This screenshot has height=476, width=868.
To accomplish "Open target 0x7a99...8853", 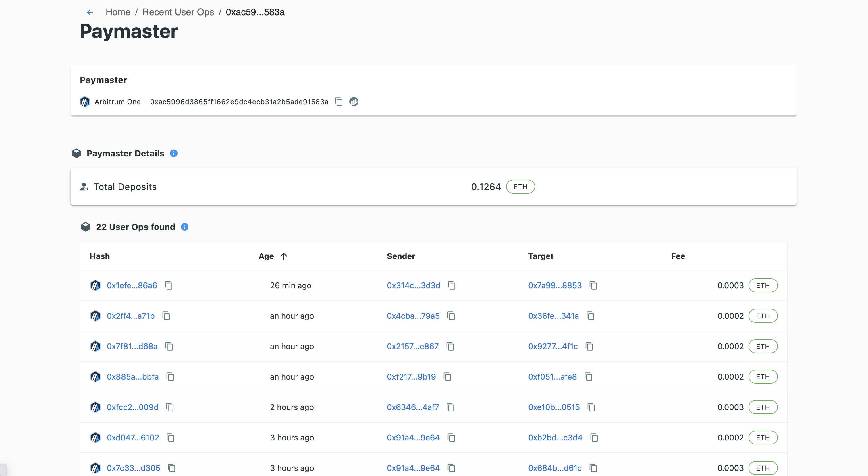I will click(555, 286).
